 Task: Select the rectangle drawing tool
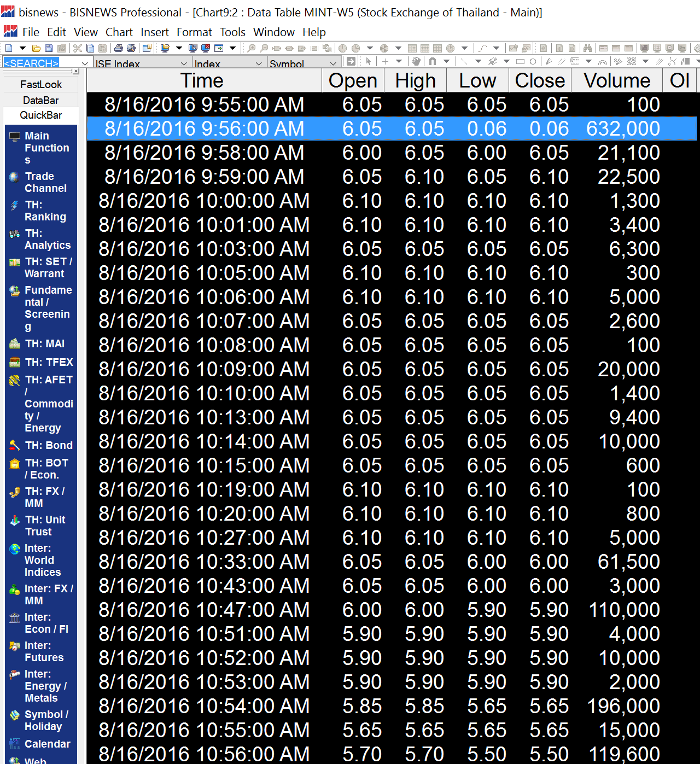click(520, 62)
